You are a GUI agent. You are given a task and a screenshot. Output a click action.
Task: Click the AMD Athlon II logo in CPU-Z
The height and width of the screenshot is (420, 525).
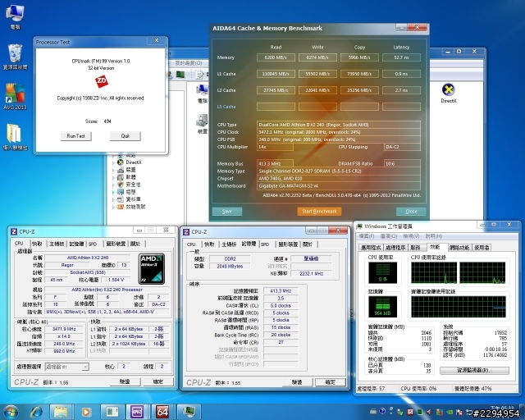pos(152,268)
